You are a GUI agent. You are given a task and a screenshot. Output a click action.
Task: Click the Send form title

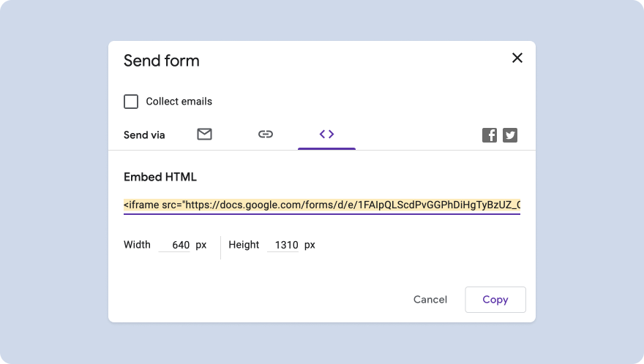click(x=162, y=61)
